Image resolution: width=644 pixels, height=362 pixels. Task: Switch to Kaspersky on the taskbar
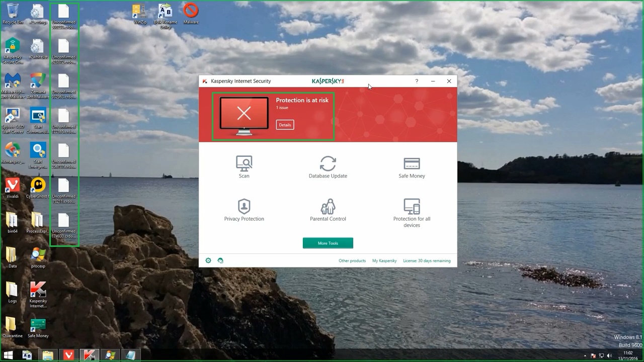(89, 355)
